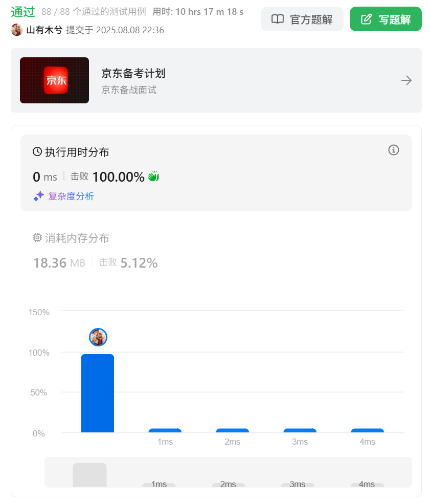Click the info icon in 执行用时分布
This screenshot has height=504, width=430.
click(393, 150)
